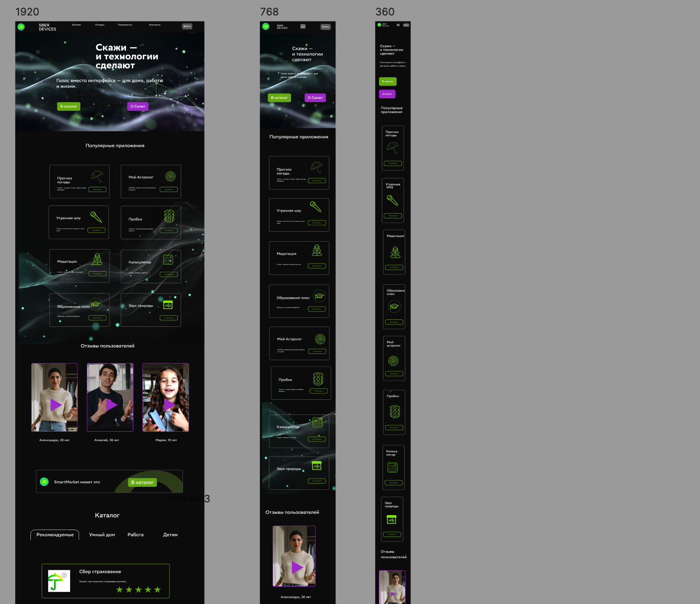Screen dimensions: 700x604
Task: Select the frame label "1920"
Action: click(27, 12)
